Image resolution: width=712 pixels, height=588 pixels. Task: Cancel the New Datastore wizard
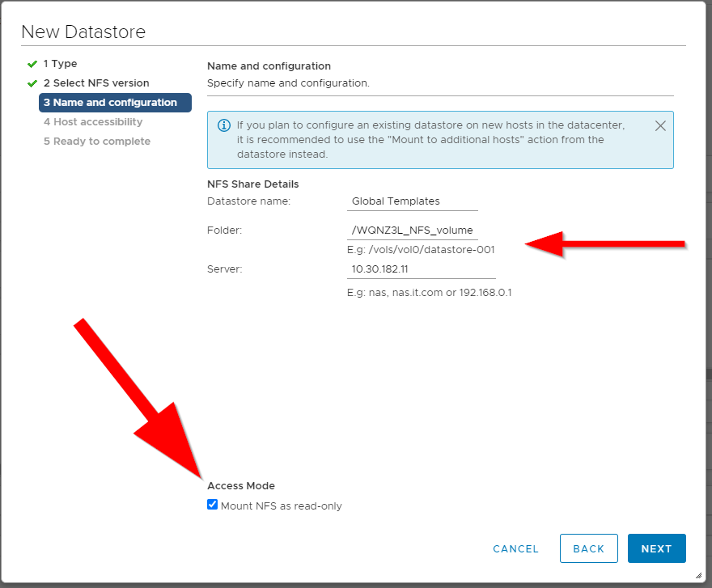[515, 548]
